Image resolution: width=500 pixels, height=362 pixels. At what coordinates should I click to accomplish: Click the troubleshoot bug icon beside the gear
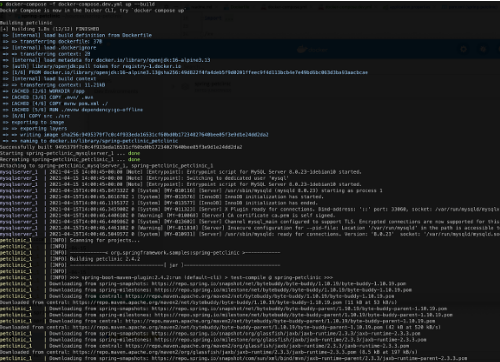(483, 49)
